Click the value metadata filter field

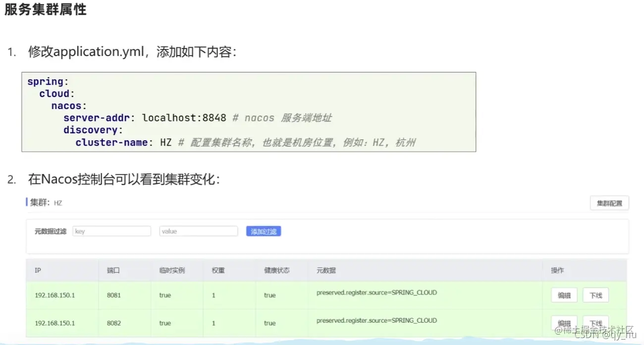(198, 230)
